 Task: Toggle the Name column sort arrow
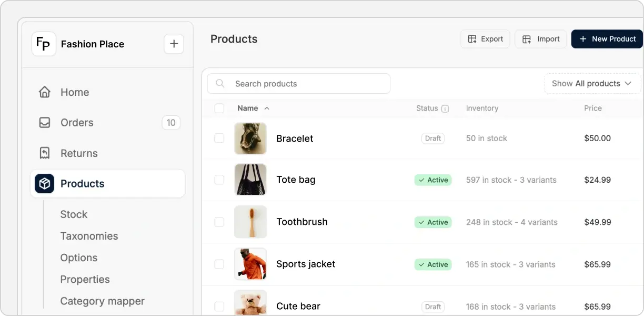click(x=267, y=108)
